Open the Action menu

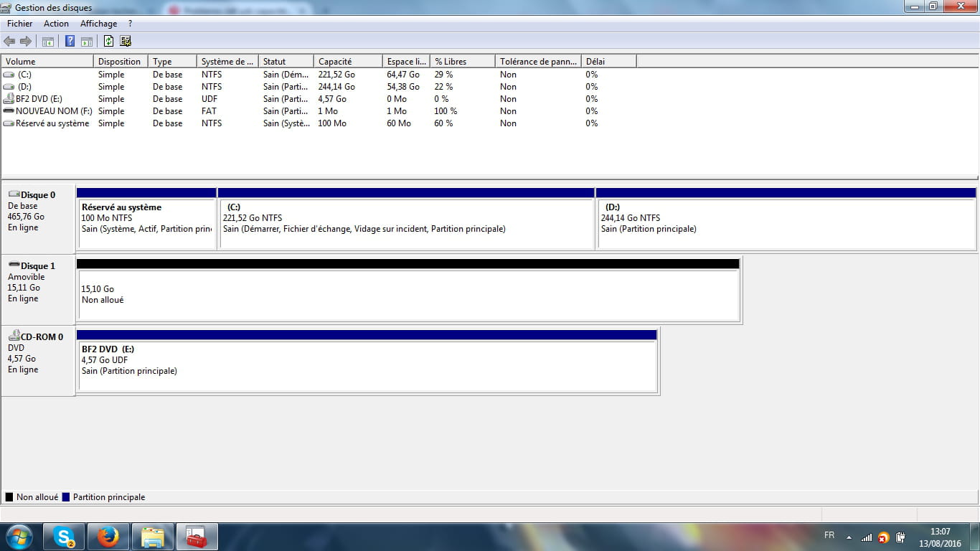[56, 24]
